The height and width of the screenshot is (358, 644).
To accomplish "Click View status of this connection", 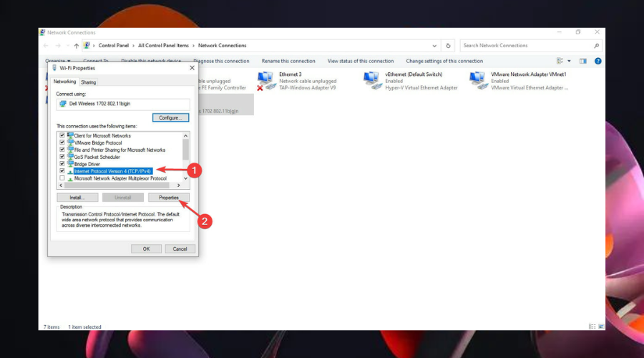I will 360,61.
